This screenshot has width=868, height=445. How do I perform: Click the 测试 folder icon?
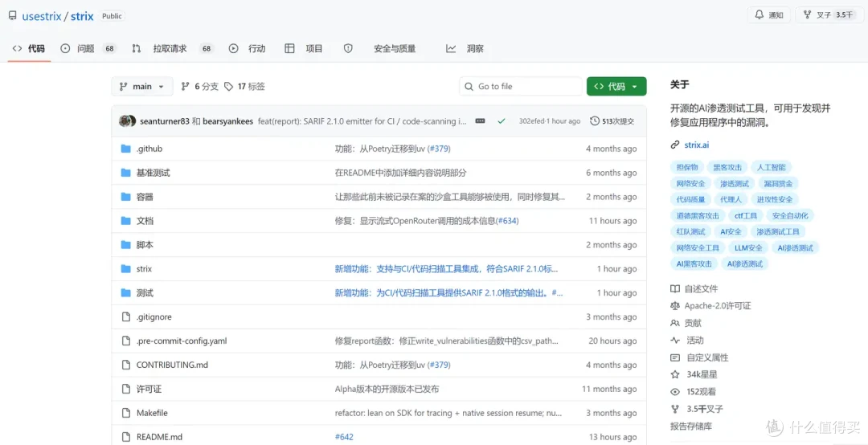[x=125, y=293]
